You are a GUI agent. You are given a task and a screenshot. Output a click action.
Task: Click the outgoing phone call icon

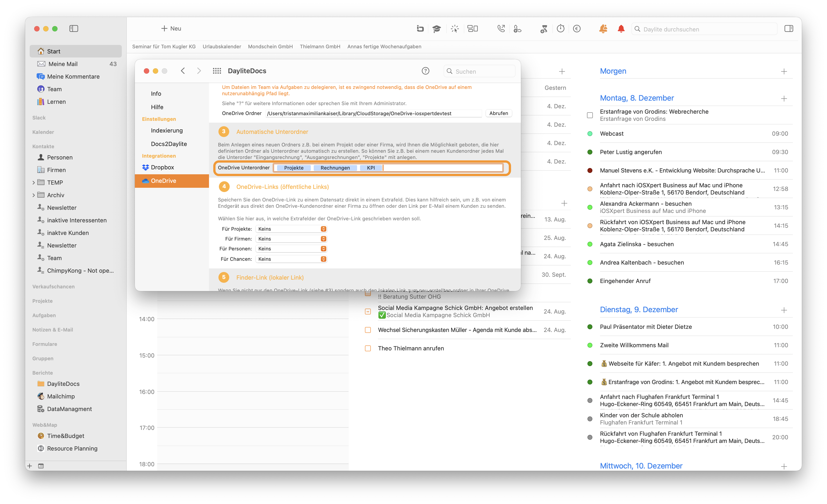(501, 29)
